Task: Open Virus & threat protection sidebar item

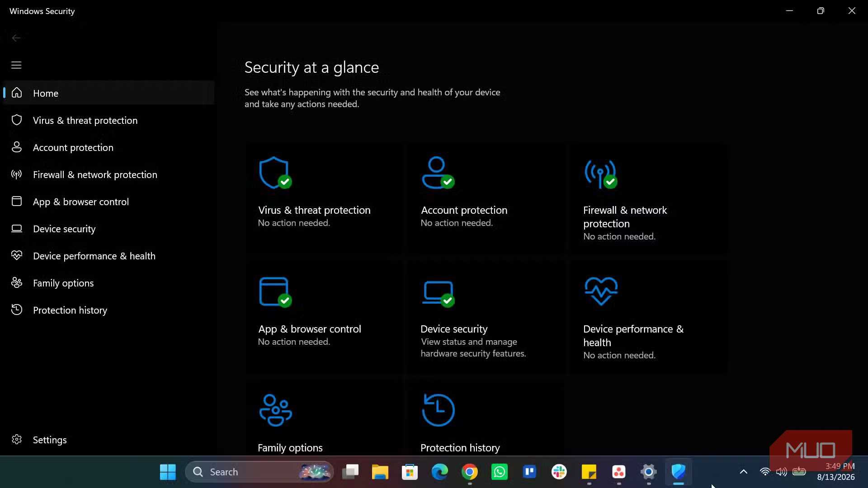Action: point(108,120)
